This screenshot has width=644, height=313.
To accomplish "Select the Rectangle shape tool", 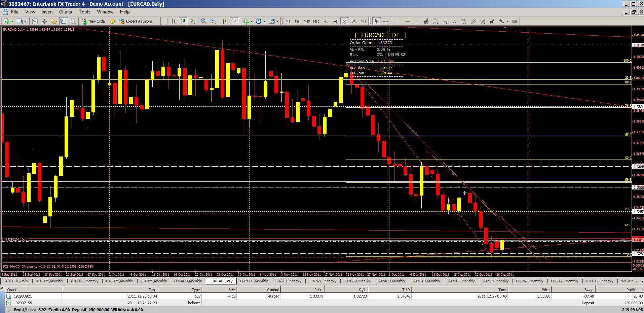I will 515,21.
